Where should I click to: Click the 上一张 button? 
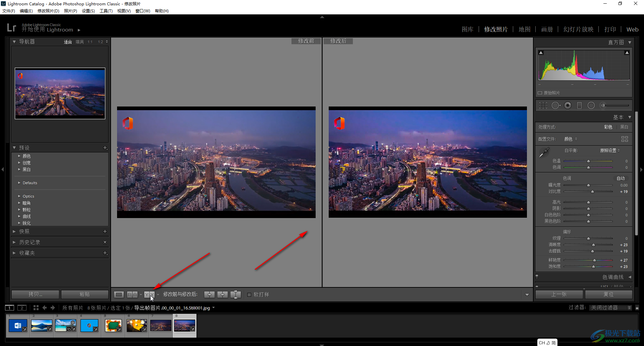[x=559, y=294]
